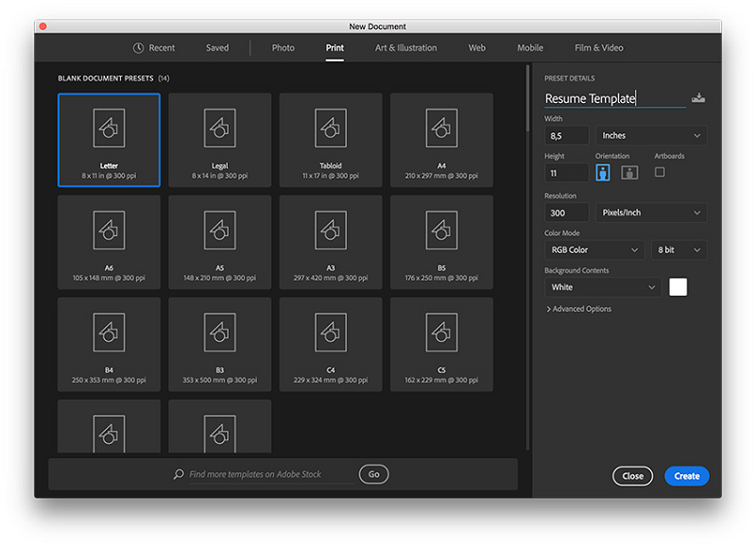Open the Inches width units dropdown
Screen dimensions: 756x547
pyautogui.click(x=650, y=136)
